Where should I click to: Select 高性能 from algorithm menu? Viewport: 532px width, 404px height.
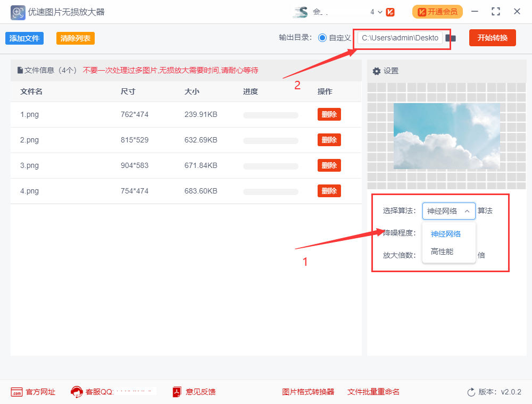(442, 252)
